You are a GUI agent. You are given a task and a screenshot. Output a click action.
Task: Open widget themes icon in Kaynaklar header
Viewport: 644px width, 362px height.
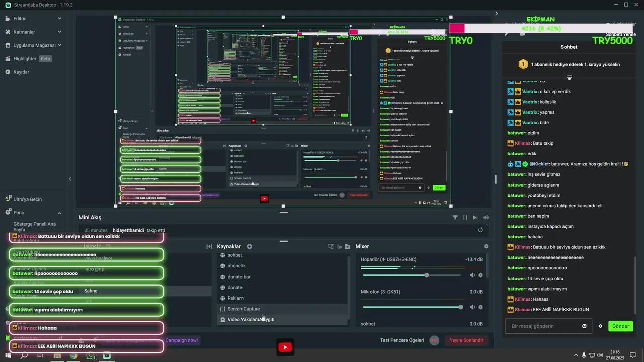331,246
